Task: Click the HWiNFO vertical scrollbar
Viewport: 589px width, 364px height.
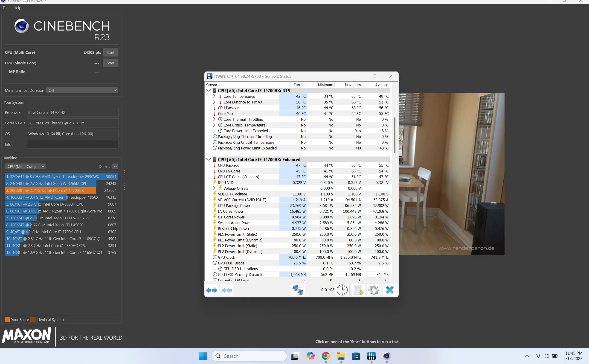Action: (395, 135)
